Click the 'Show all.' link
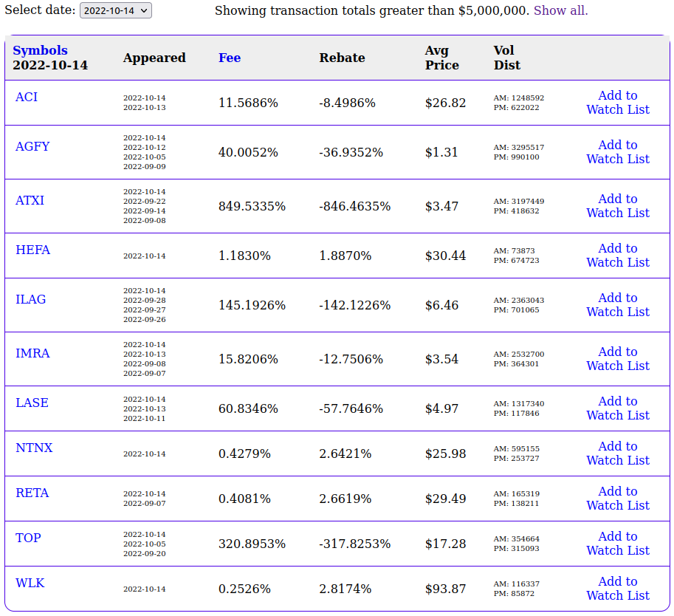The image size is (674, 616). (x=560, y=10)
